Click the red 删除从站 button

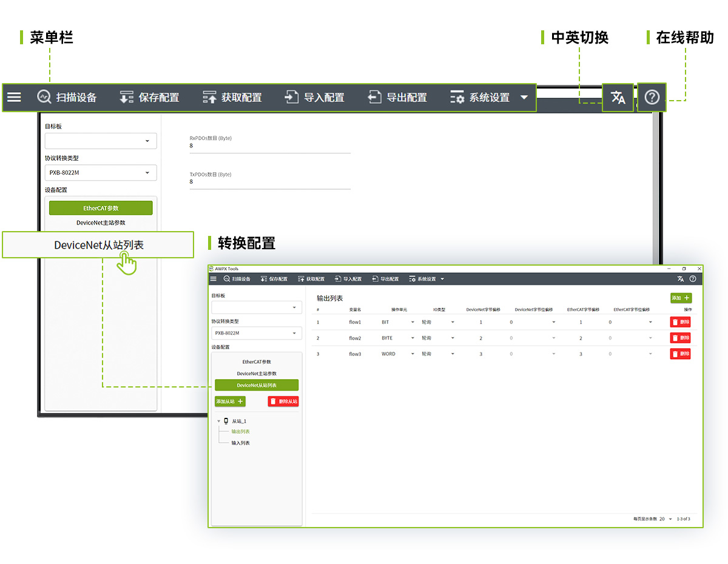click(283, 401)
